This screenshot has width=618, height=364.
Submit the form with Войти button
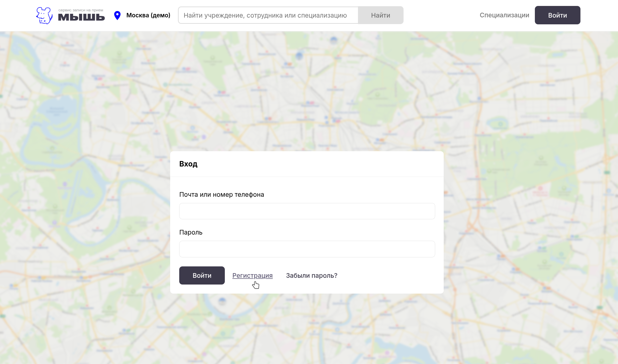[202, 275]
